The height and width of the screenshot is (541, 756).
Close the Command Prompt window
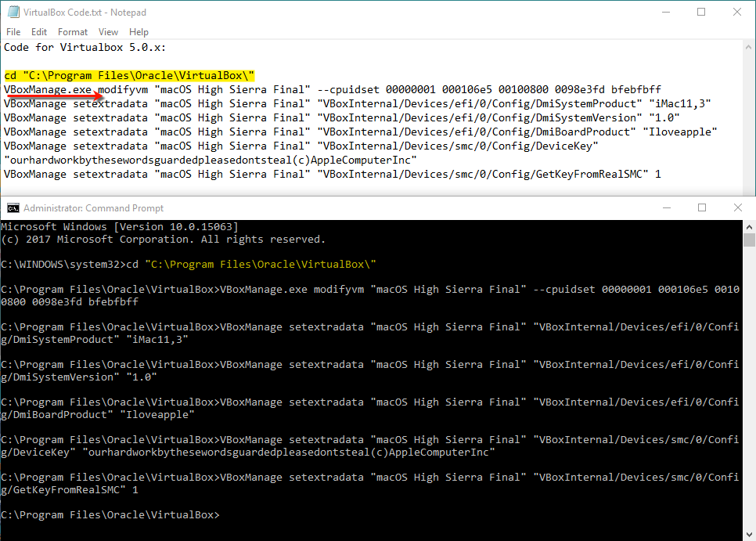pos(738,207)
